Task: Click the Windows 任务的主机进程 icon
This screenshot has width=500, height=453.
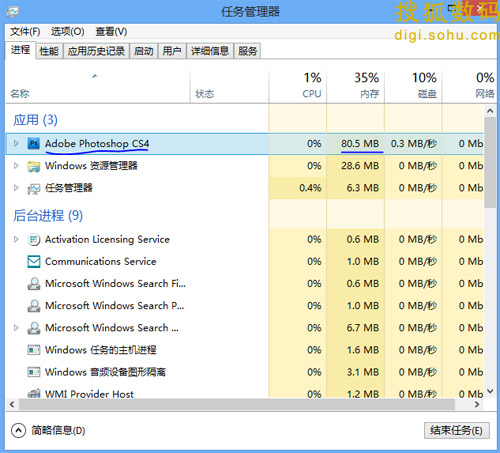Action: [33, 350]
